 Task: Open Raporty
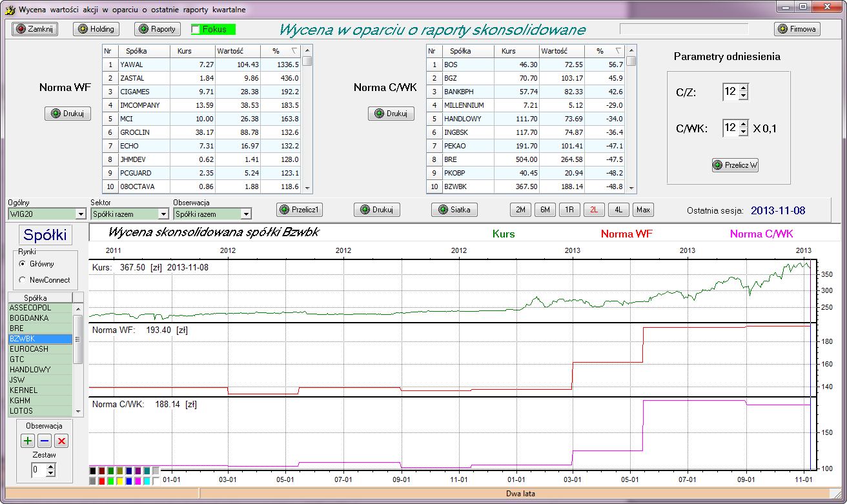pyautogui.click(x=158, y=29)
